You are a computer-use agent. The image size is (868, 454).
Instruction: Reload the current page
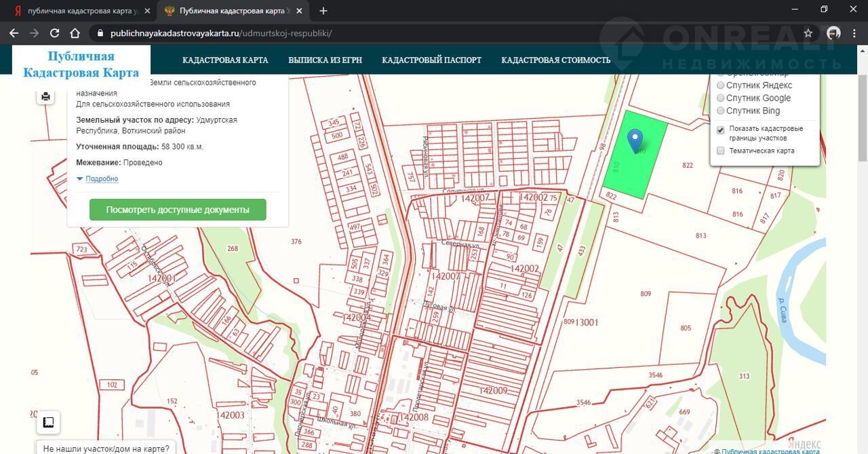[x=55, y=33]
